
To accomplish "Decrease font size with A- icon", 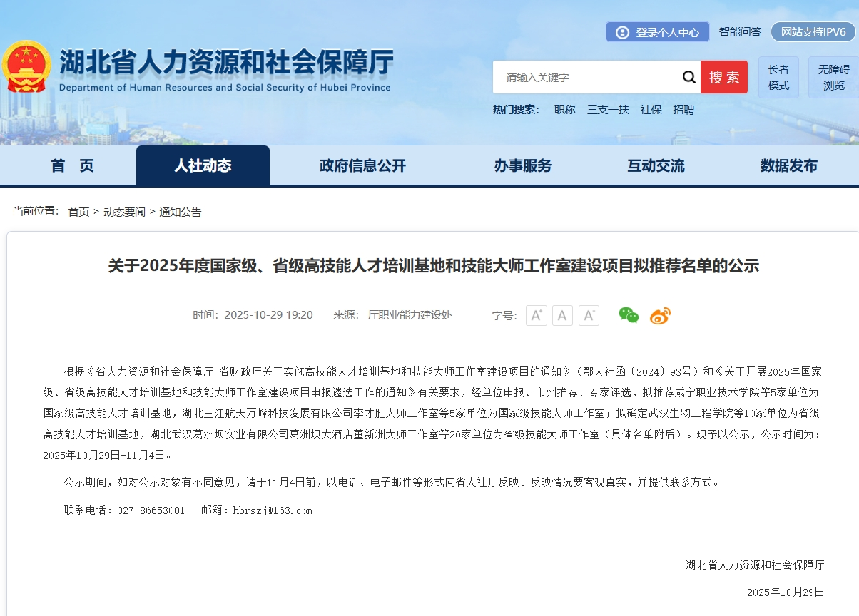I will [x=589, y=315].
